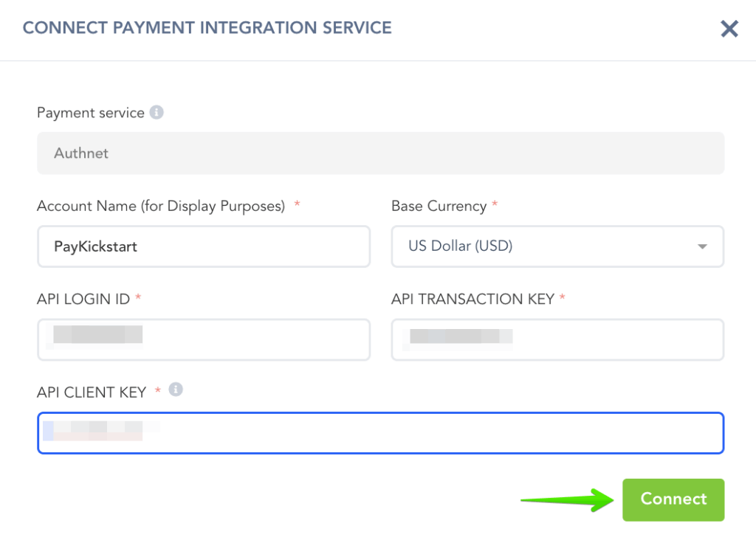The image size is (756, 557).
Task: Close the payment integration dialog
Action: pos(729,29)
